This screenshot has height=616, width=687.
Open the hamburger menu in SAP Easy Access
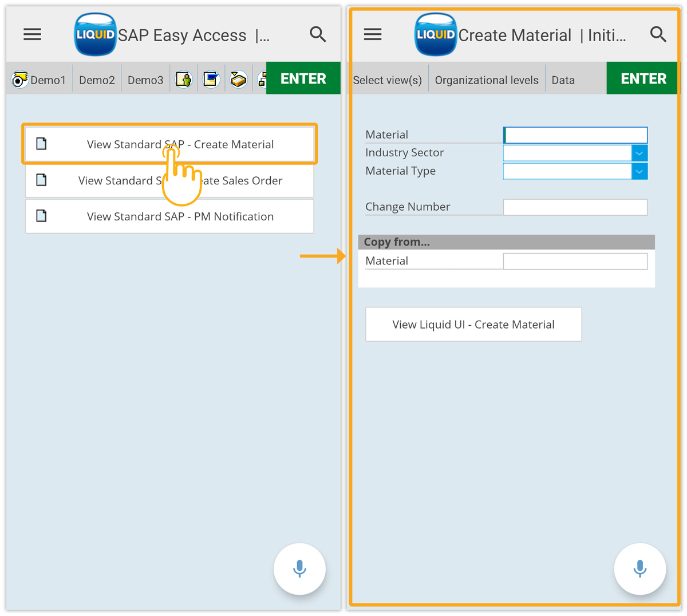(32, 35)
